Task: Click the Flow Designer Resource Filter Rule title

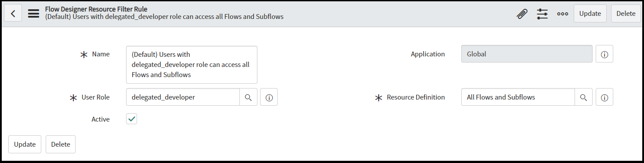Action: [96, 9]
